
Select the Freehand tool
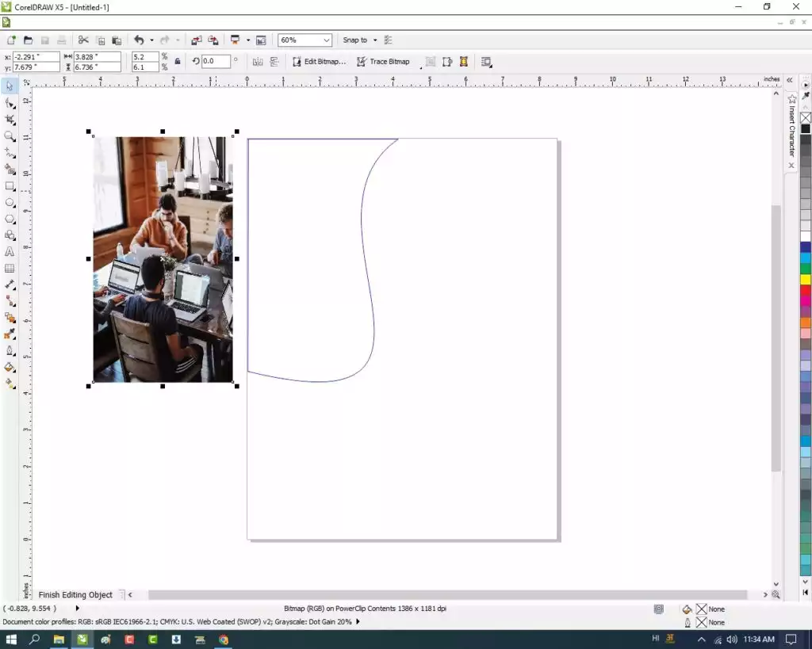(10, 153)
